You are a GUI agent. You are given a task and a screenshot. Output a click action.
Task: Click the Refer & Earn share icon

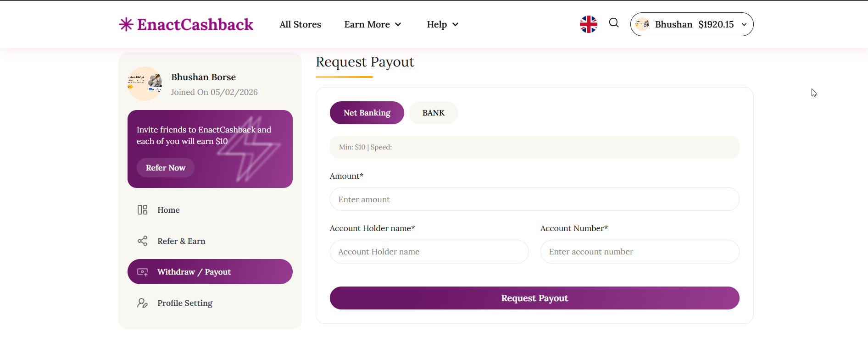143,241
